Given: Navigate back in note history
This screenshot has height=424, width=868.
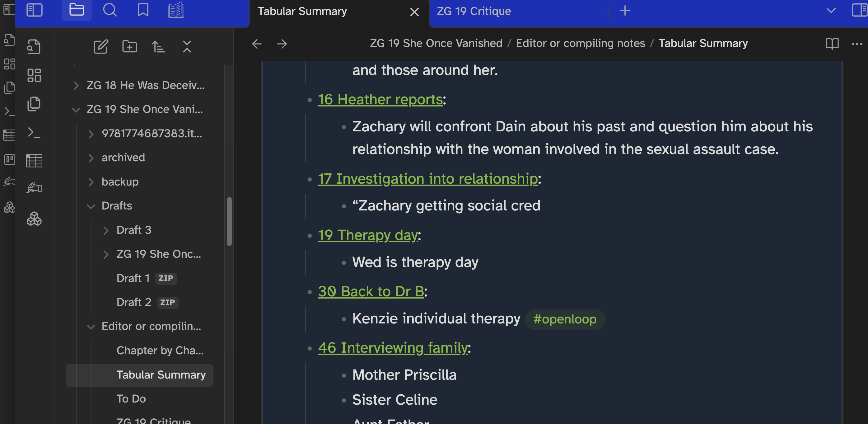Looking at the screenshot, I should click(x=257, y=44).
